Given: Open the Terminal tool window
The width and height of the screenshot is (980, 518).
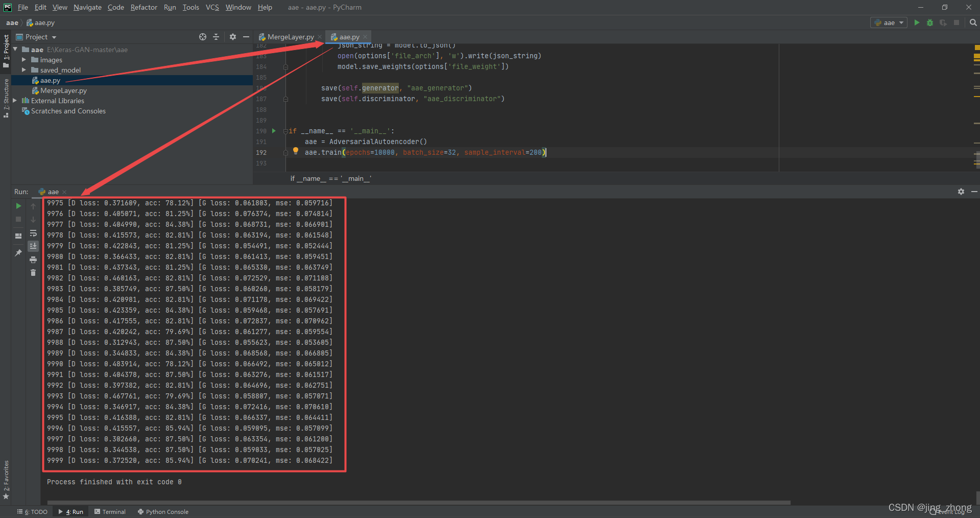Looking at the screenshot, I should 110,511.
